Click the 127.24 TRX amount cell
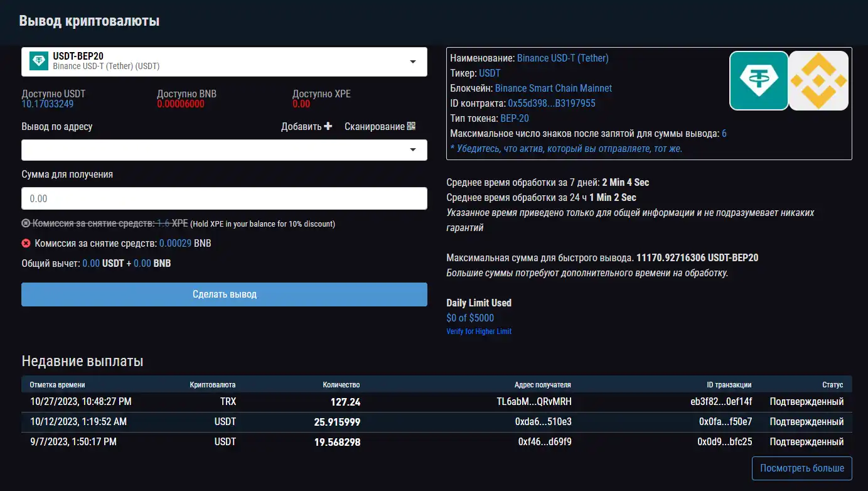The height and width of the screenshot is (491, 868). click(345, 402)
